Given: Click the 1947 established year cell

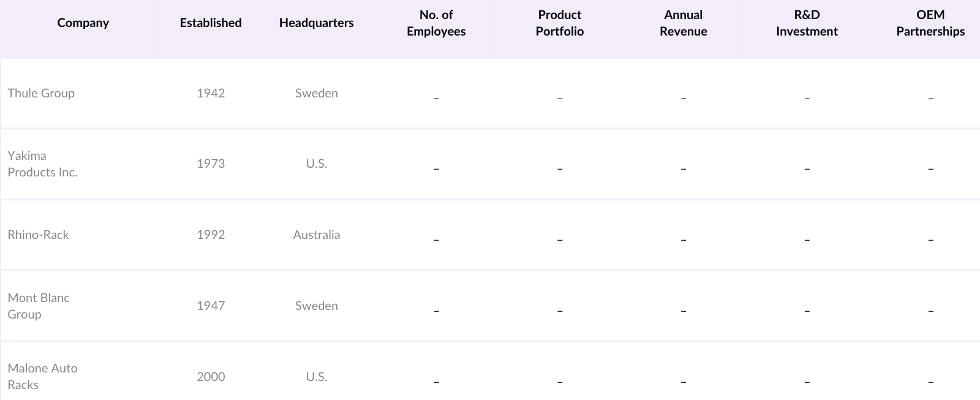Looking at the screenshot, I should [x=211, y=306].
